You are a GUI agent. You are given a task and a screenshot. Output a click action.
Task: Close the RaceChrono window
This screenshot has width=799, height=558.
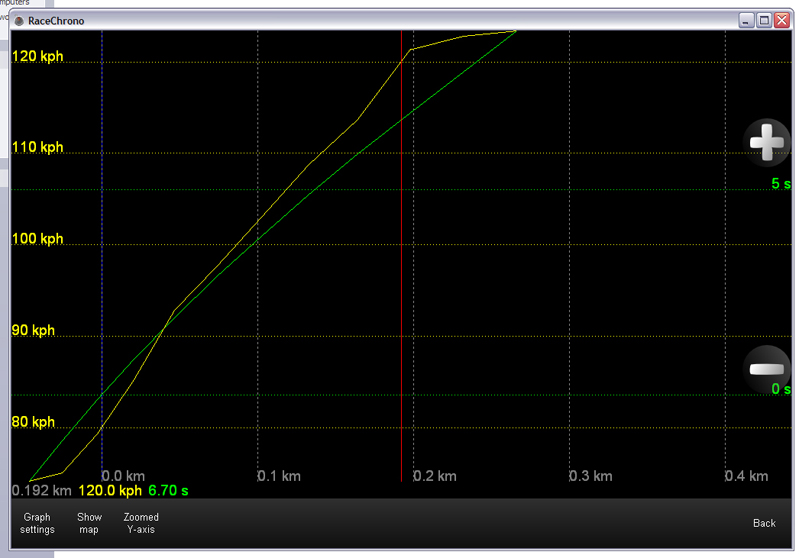(x=779, y=20)
